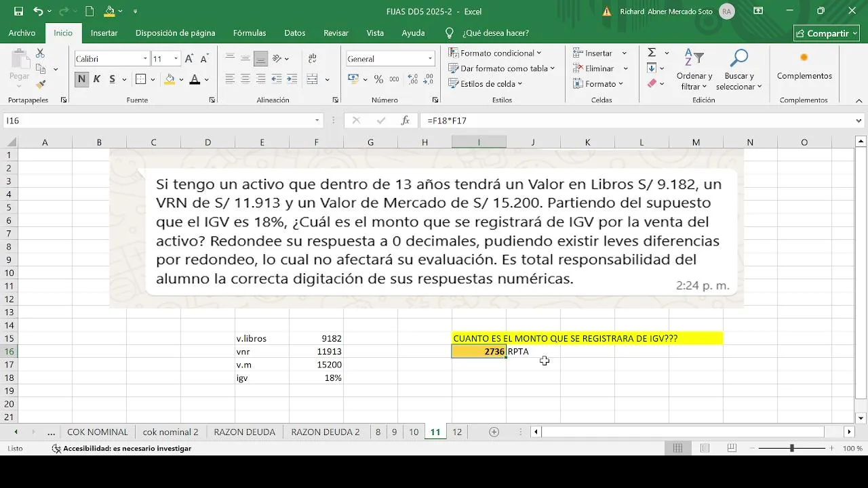Toggle bold (N) formatting
Viewport: 868px width, 488px height.
coord(81,79)
